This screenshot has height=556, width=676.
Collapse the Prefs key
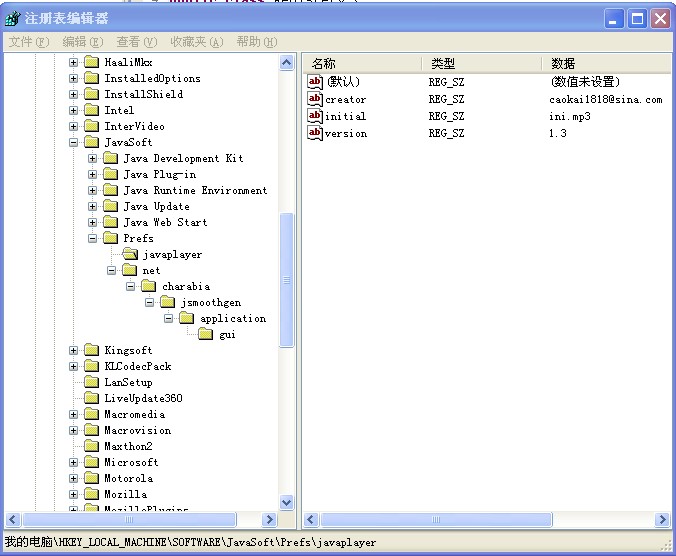(92, 238)
